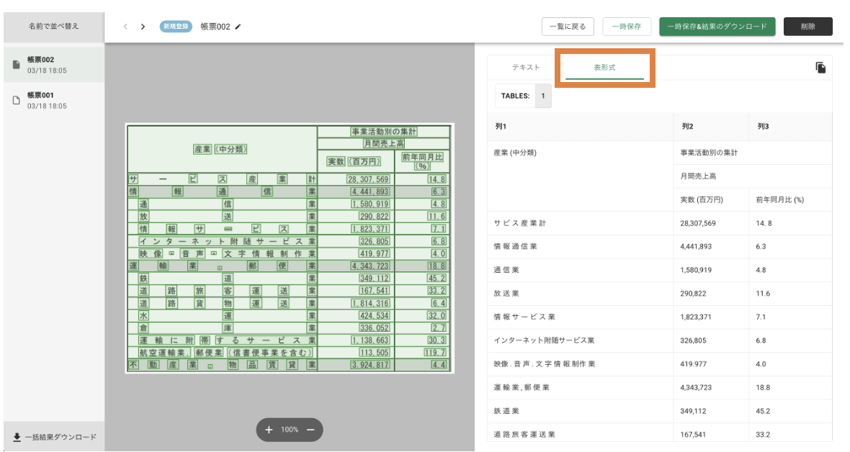Click the 28,307,569 cell in results table
The height and width of the screenshot is (452, 850).
pos(701,223)
